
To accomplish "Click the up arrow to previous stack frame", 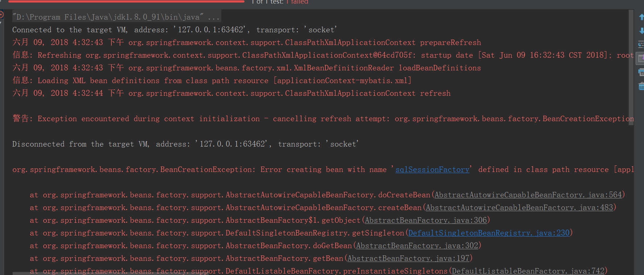I will (x=641, y=17).
